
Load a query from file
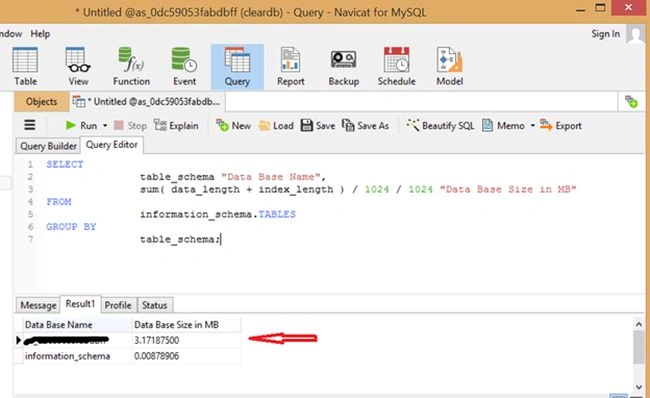pyautogui.click(x=276, y=126)
